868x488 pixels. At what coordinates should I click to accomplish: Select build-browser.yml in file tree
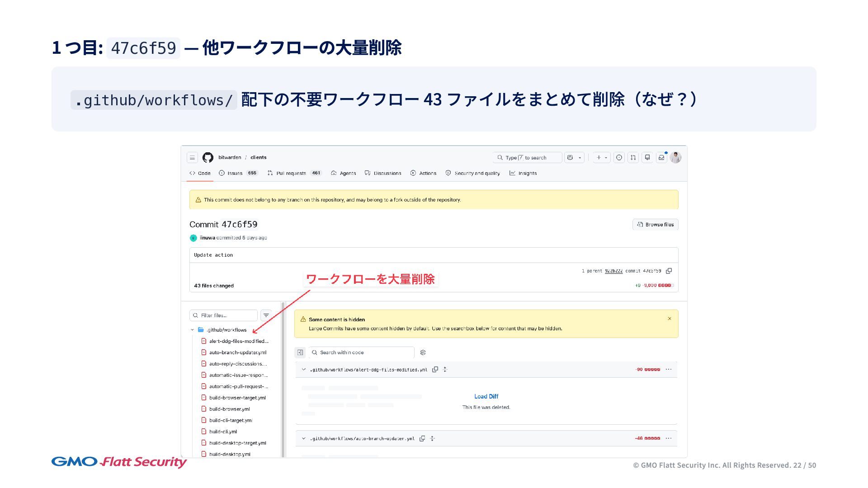[x=229, y=409]
